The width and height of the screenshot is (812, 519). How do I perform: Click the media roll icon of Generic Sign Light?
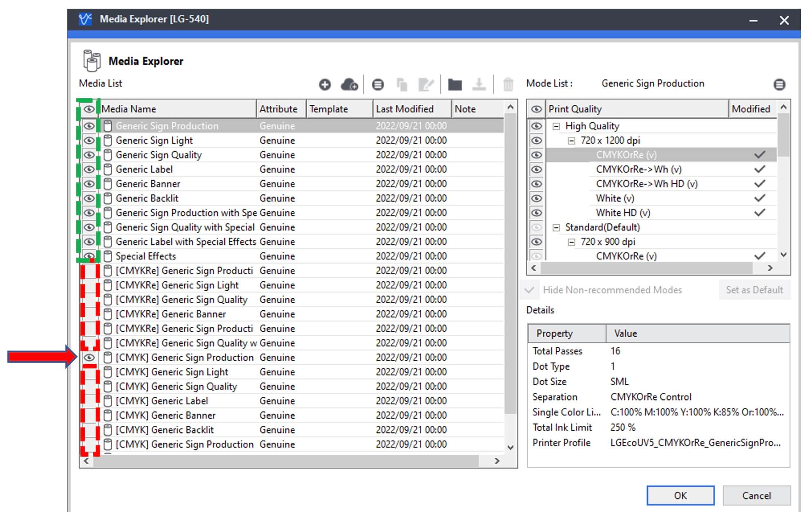108,140
